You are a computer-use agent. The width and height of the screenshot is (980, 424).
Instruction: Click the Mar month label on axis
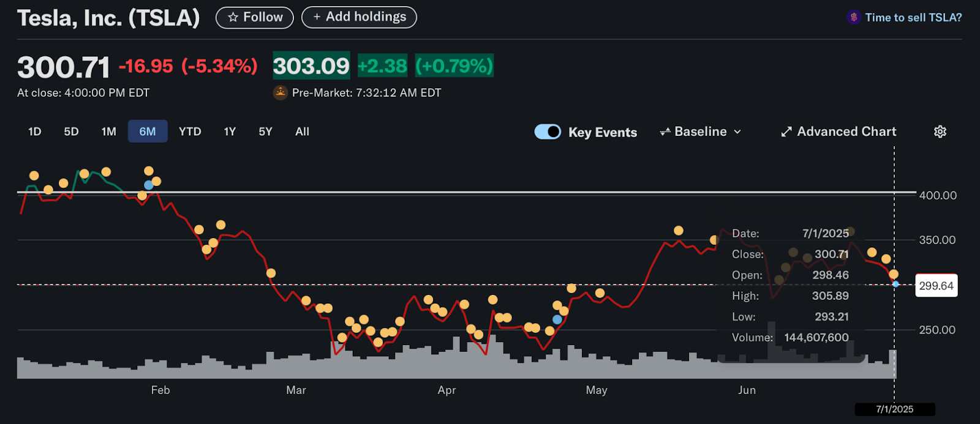tap(296, 390)
